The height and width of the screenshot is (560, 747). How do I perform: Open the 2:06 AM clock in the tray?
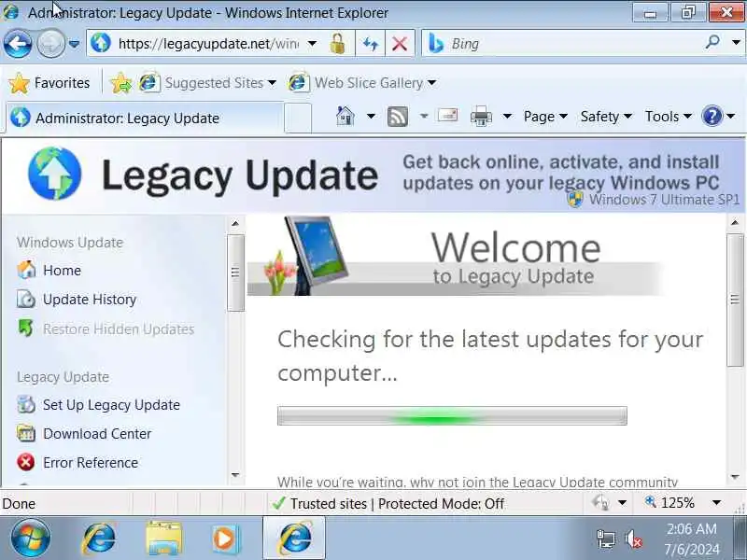692,539
